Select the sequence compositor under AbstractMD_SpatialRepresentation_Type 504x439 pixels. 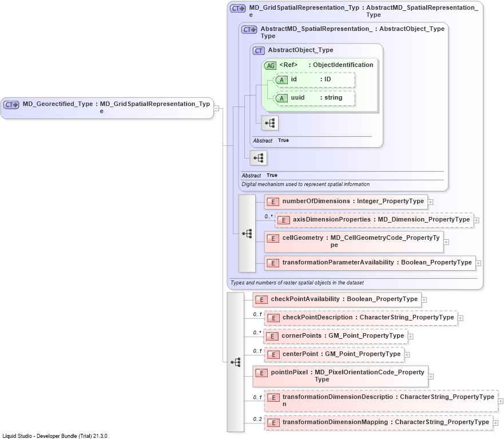[x=259, y=158]
